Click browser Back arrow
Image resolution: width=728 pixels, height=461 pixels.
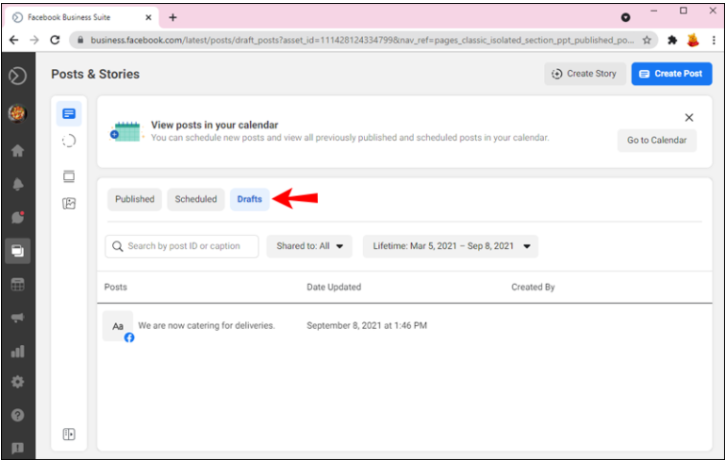(14, 40)
